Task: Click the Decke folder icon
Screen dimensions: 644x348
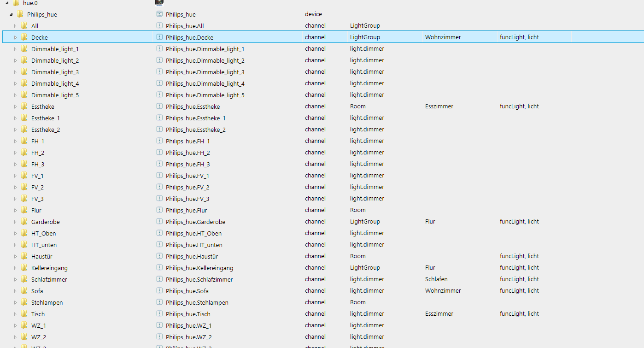Action: click(x=24, y=37)
